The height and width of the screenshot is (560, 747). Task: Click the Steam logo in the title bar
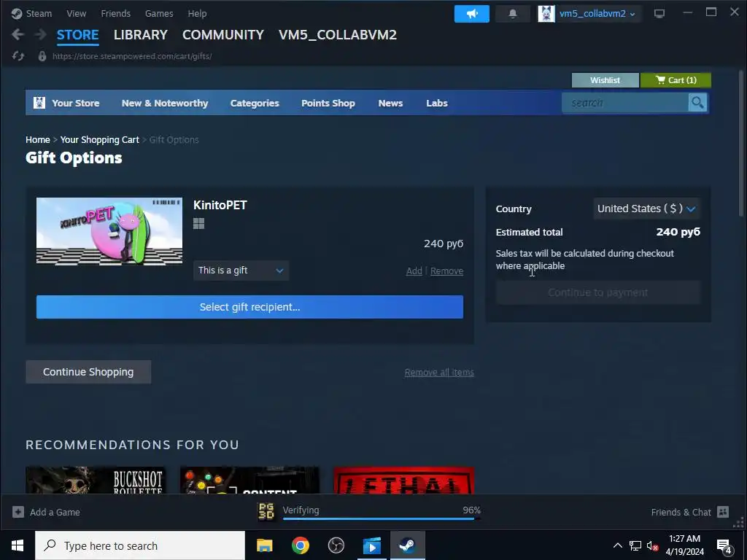coord(17,13)
